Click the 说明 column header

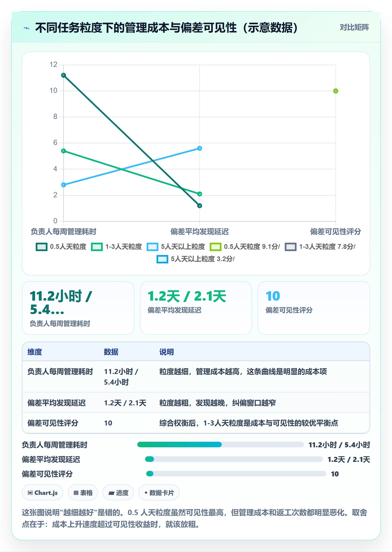[x=167, y=352]
